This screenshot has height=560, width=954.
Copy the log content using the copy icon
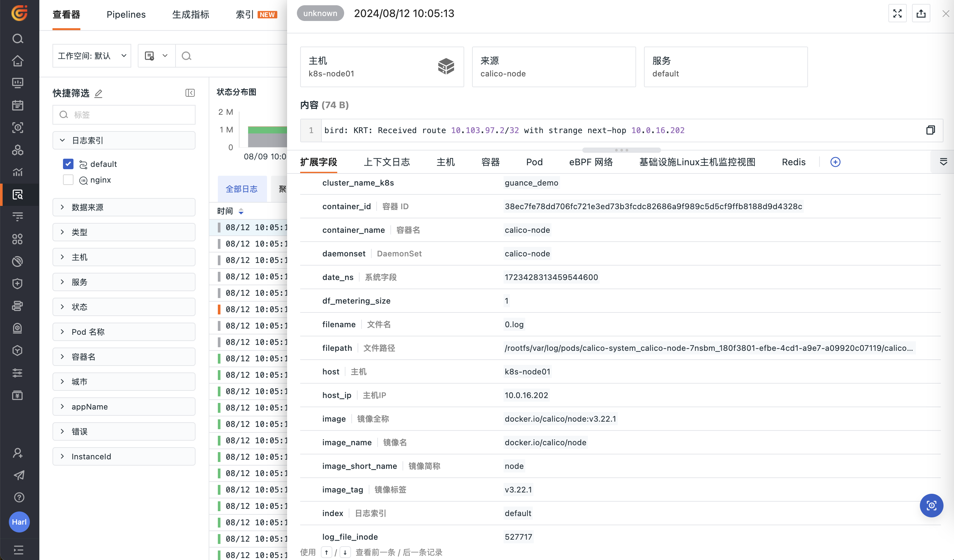click(930, 130)
